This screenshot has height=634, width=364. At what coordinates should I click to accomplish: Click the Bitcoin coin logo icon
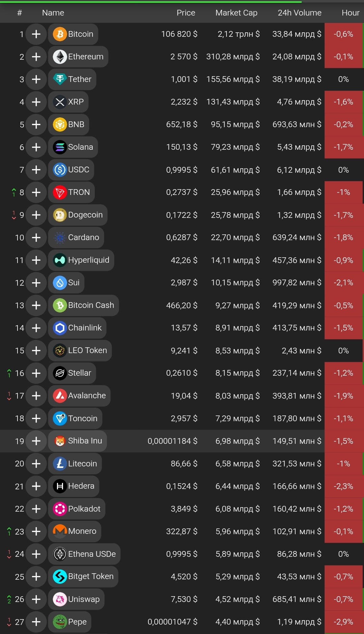coord(60,34)
